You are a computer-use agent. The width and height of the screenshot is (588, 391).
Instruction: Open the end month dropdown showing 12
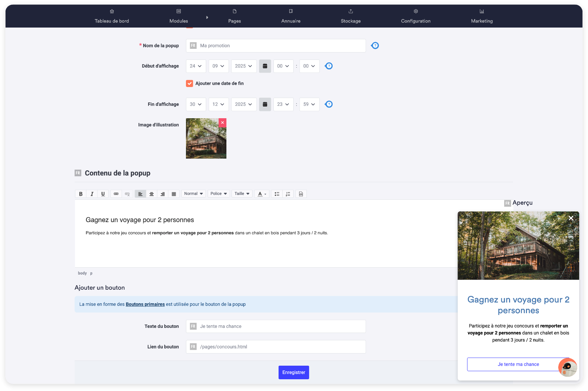219,104
